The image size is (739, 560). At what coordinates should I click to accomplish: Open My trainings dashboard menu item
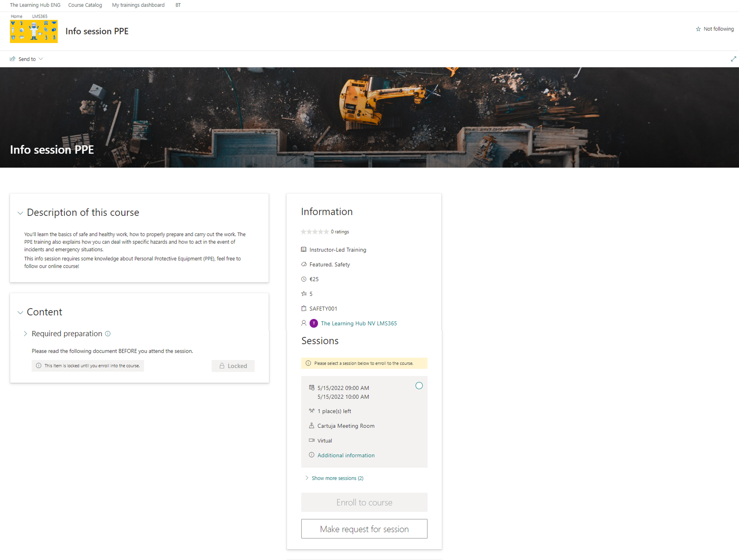point(138,5)
